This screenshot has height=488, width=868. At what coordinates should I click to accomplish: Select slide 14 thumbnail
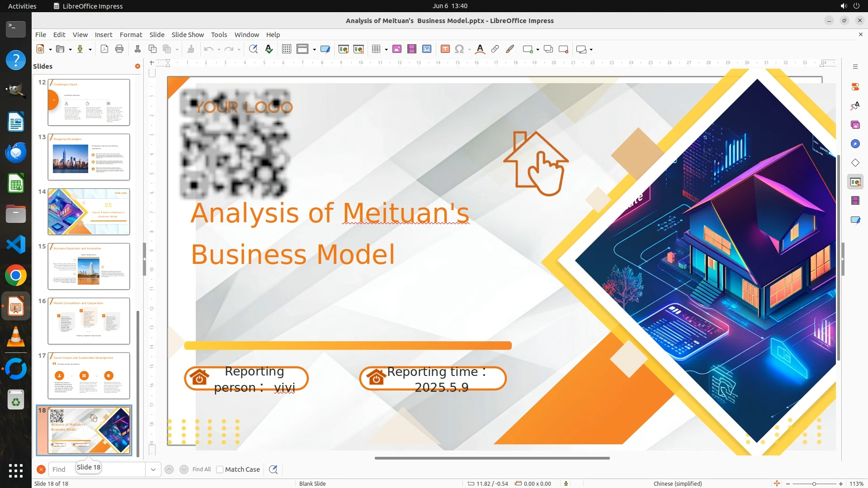tap(89, 211)
